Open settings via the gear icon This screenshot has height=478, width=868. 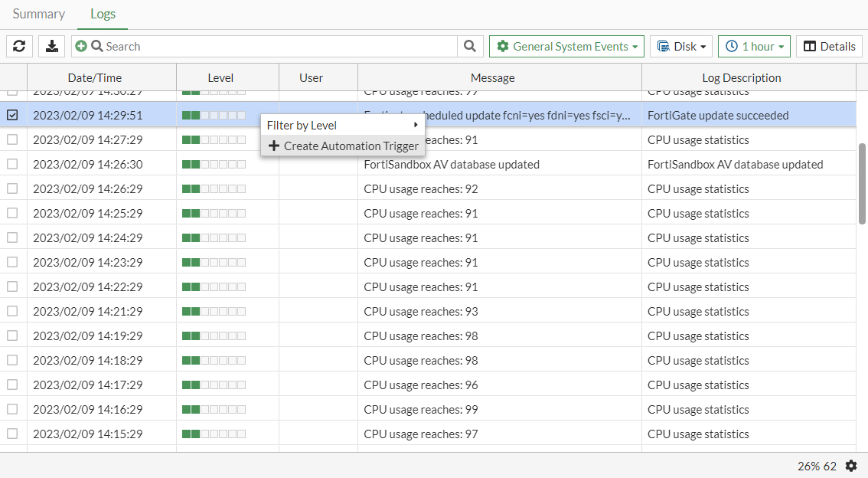[851, 466]
